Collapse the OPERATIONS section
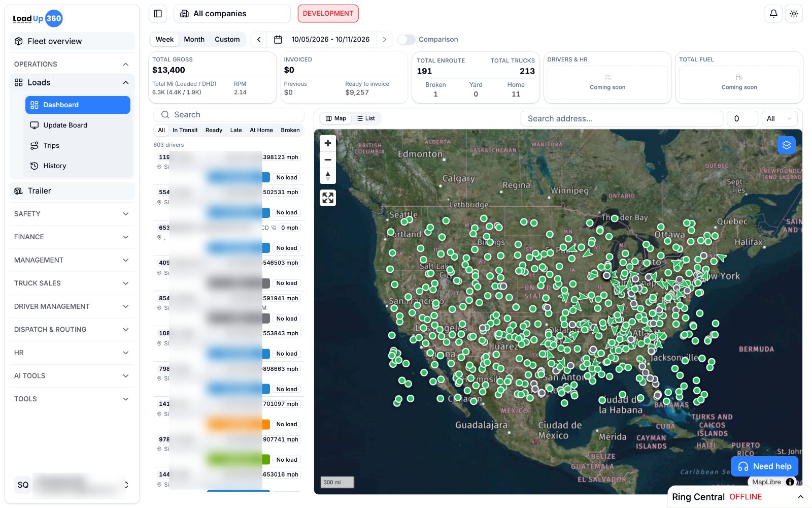Screen dimensions: 812x508 [72, 64]
